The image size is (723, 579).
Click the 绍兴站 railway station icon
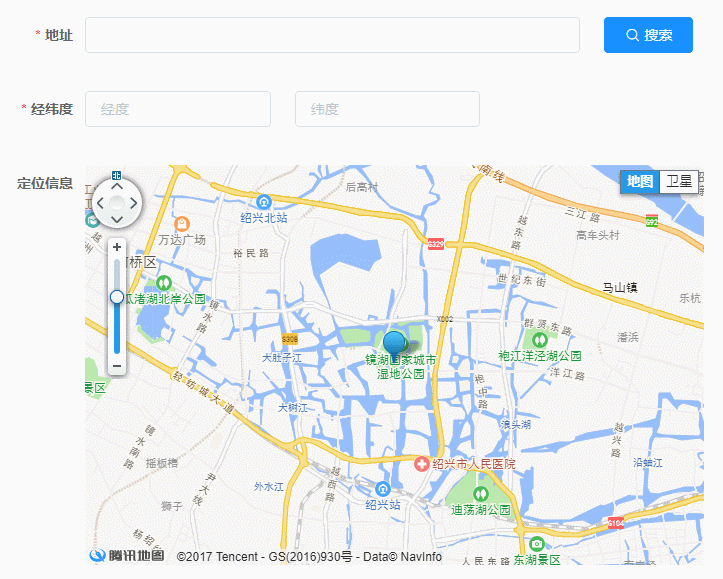(x=383, y=489)
